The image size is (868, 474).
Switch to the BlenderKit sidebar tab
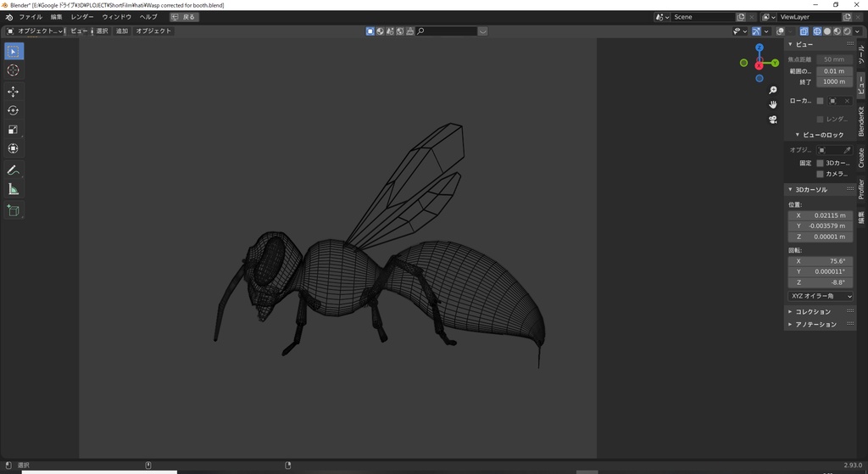861,121
